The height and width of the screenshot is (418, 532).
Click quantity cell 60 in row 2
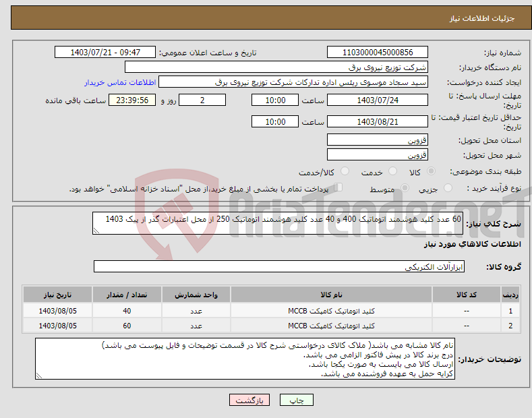click(127, 326)
